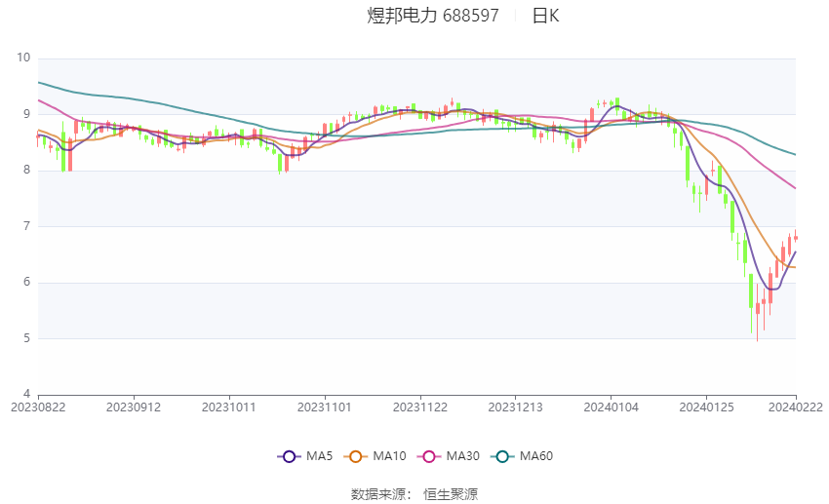The width and height of the screenshot is (829, 504).
Task: Click the chart title 煜邦电力 688597
Action: [432, 16]
